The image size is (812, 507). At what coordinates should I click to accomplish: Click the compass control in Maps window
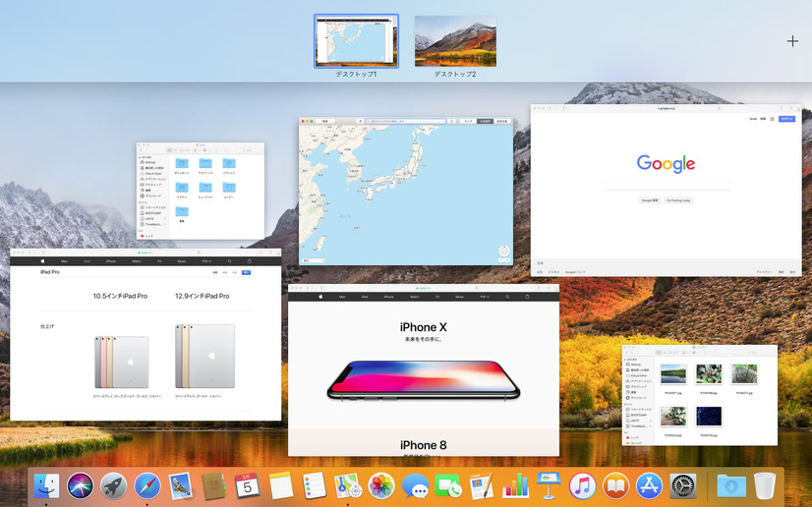pyautogui.click(x=504, y=251)
